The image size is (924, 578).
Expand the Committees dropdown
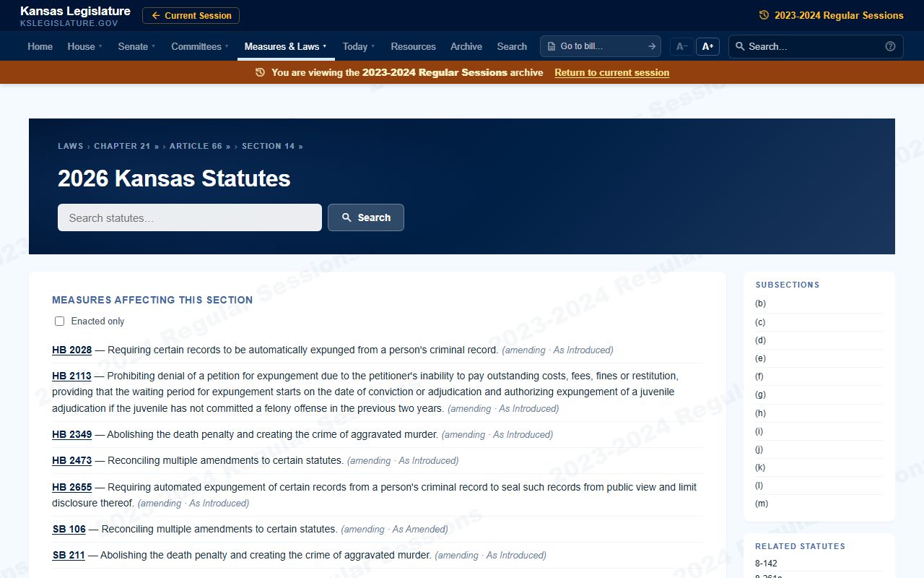200,46
